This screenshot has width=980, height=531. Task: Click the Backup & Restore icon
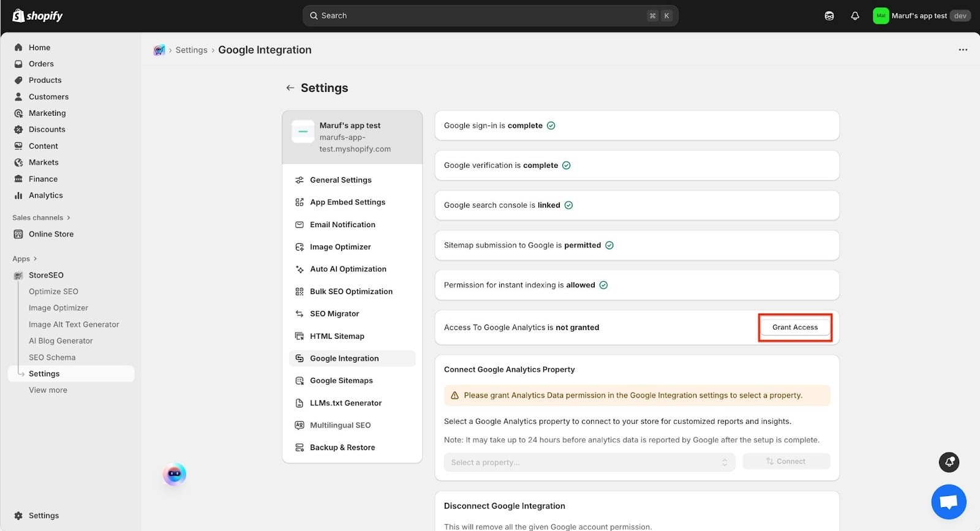pos(300,448)
